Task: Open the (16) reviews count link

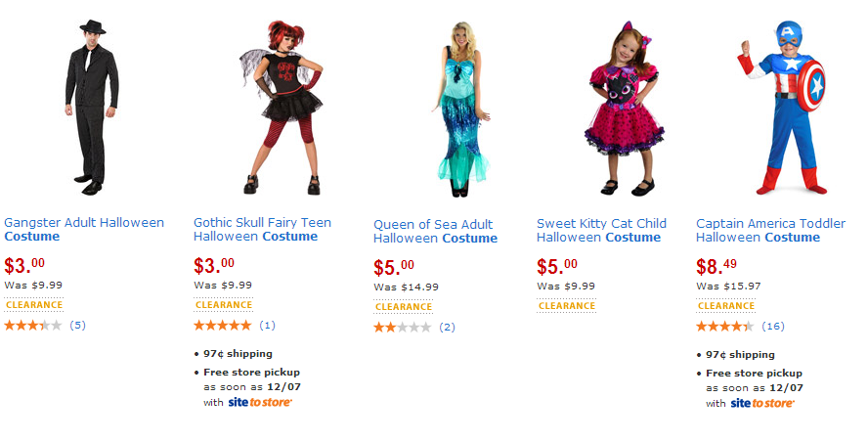Action: point(773,326)
